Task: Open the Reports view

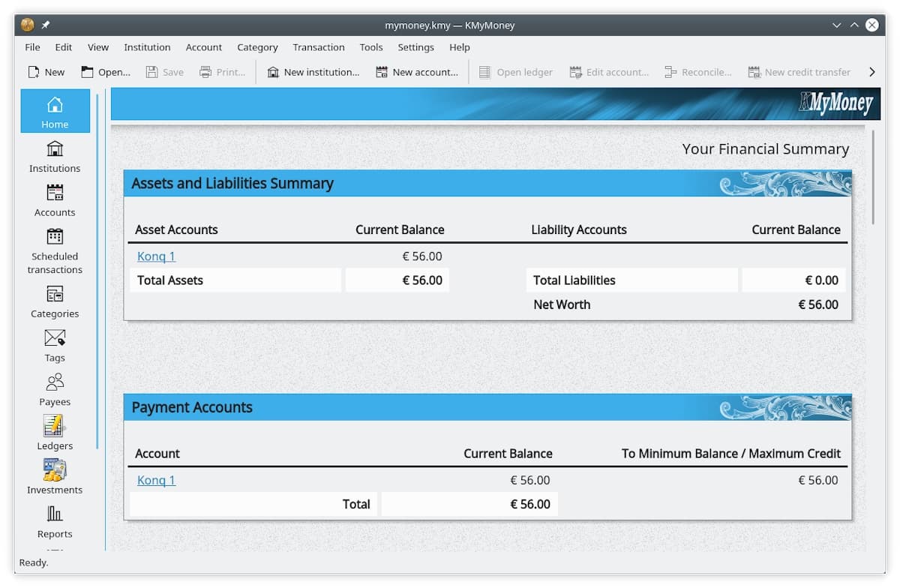Action: pyautogui.click(x=55, y=522)
